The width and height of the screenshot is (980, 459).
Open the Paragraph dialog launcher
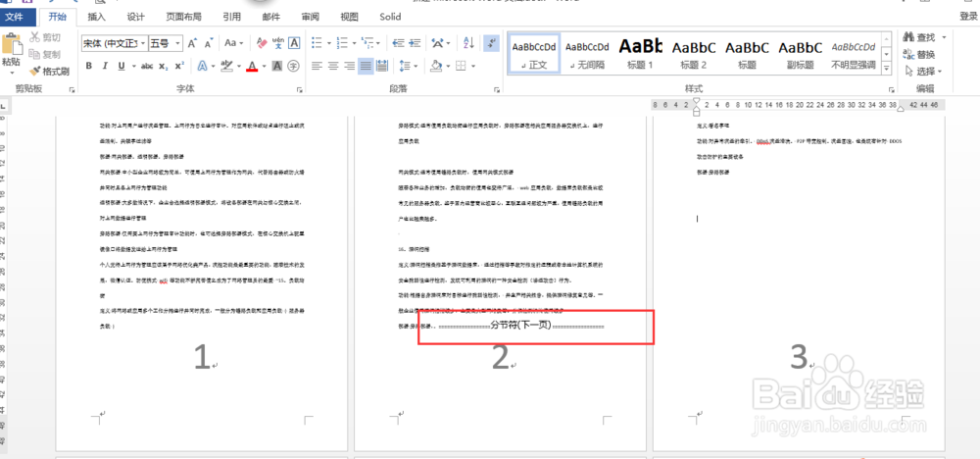point(497,89)
